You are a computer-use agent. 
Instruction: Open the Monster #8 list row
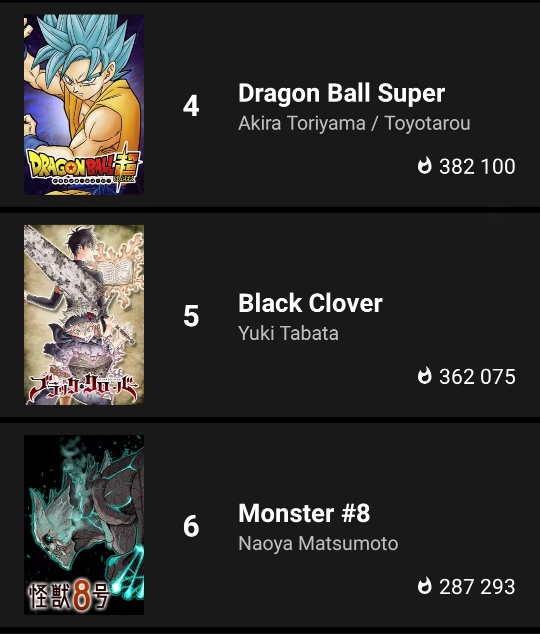click(x=270, y=525)
